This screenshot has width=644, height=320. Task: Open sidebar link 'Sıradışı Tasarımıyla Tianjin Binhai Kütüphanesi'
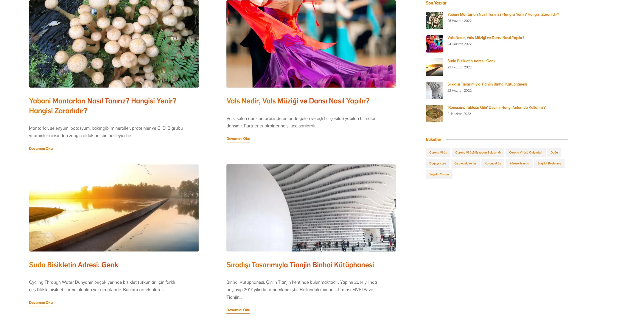pyautogui.click(x=487, y=84)
